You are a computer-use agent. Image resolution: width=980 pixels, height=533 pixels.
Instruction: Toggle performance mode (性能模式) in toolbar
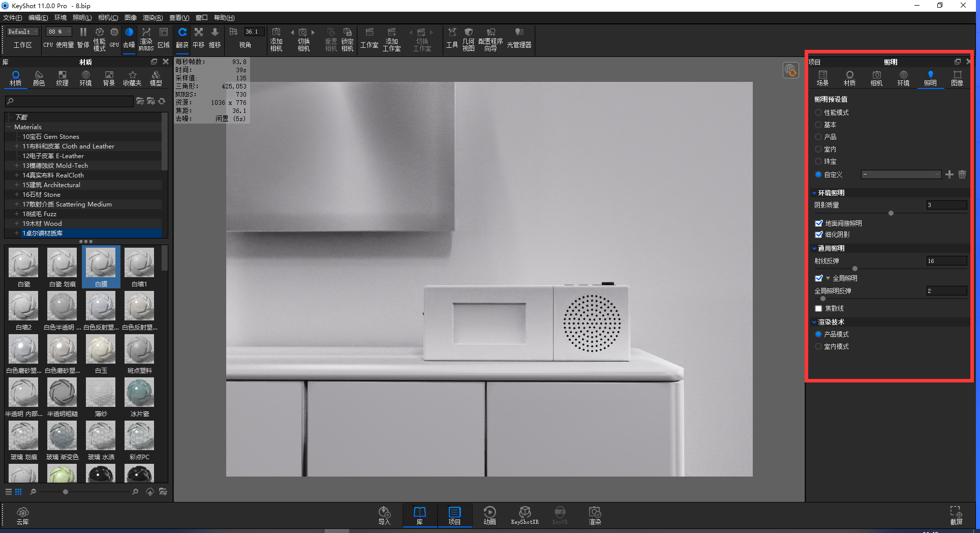click(x=99, y=39)
